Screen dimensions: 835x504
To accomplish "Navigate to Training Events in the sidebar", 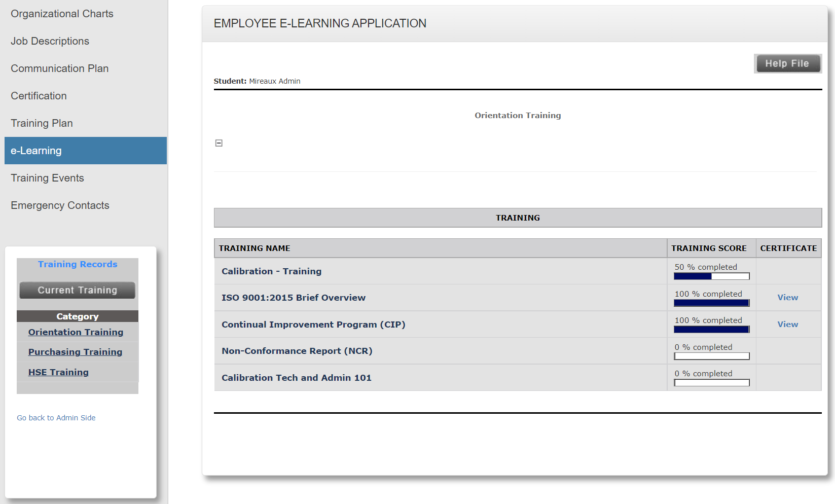I will tap(47, 178).
